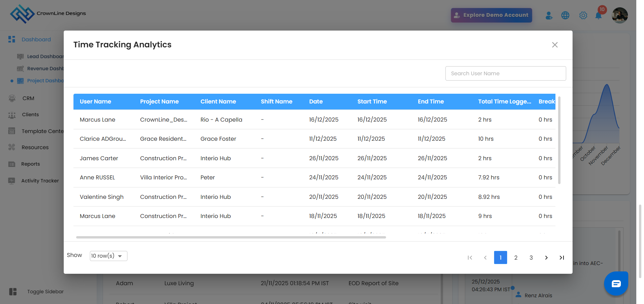Click the Template Center sidebar icon

pyautogui.click(x=12, y=131)
